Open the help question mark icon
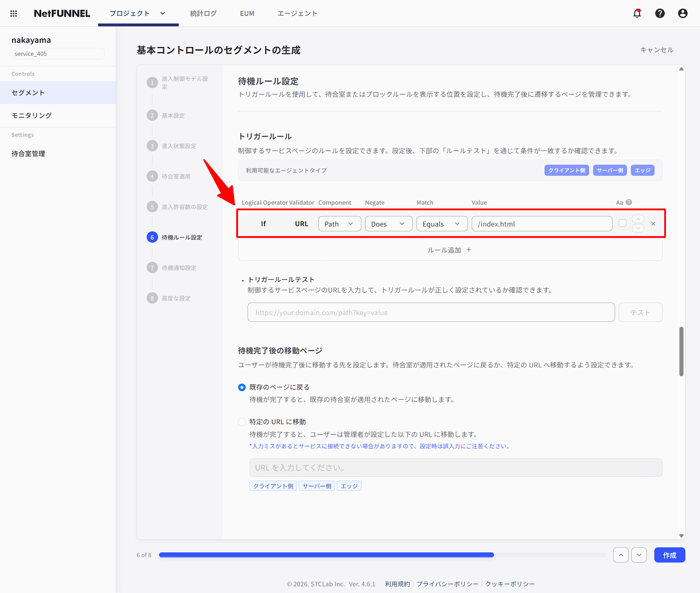Screen dimensions: 700x593 point(660,13)
